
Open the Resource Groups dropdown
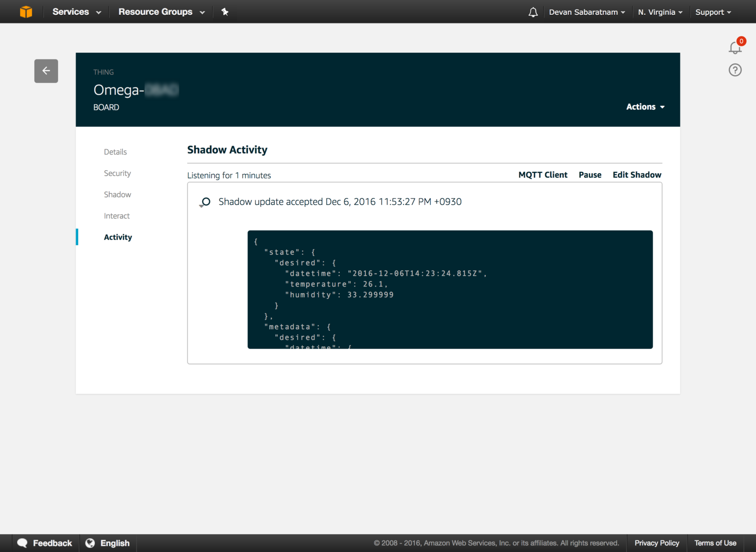161,12
